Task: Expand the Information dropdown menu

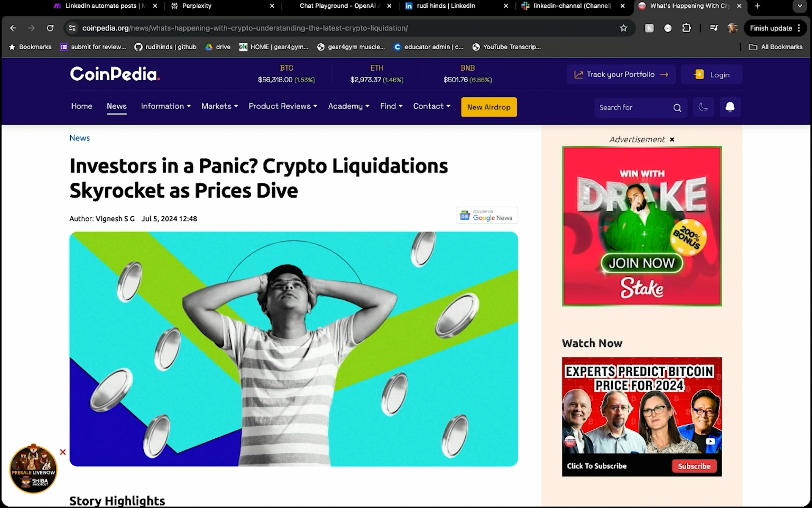Action: [166, 106]
